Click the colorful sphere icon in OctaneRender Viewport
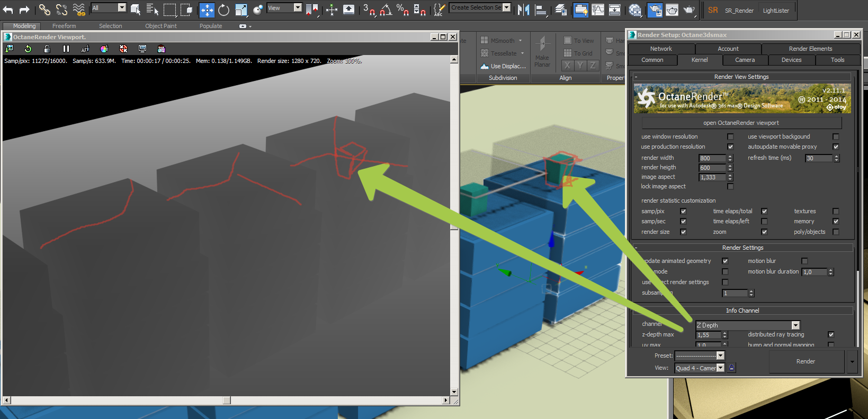Screen dimensions: 868x419 point(104,49)
